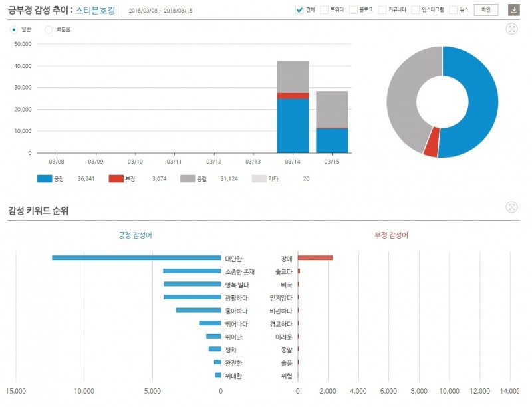Click the 대단한 positive keyword bar
The width and height of the screenshot is (532, 407).
coord(136,258)
